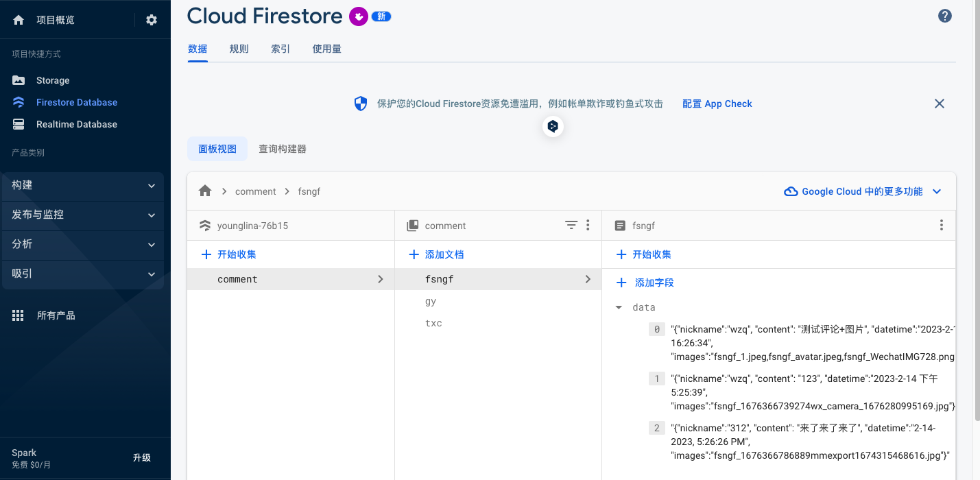Image resolution: width=980 pixels, height=480 pixels.
Task: Click the database icon beside younglina-76b15
Action: (x=204, y=226)
